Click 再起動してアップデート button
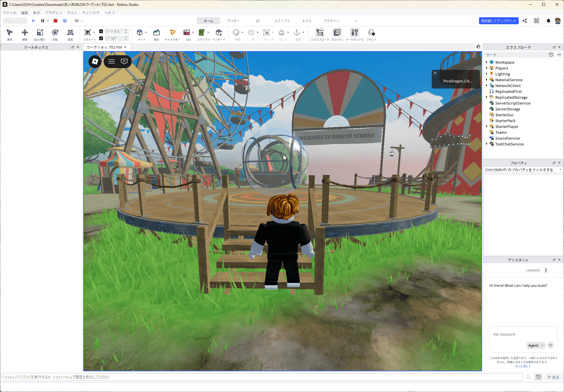This screenshot has width=564, height=392. (499, 21)
